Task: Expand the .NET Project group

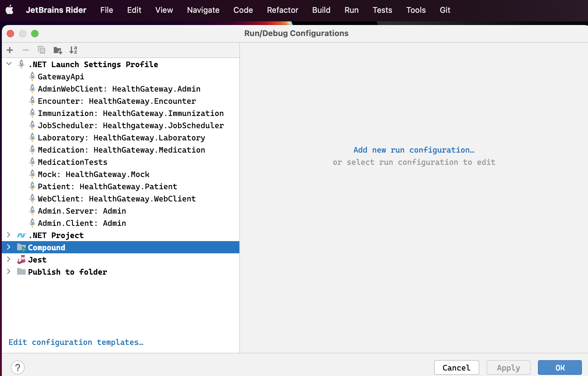Action: click(9, 235)
